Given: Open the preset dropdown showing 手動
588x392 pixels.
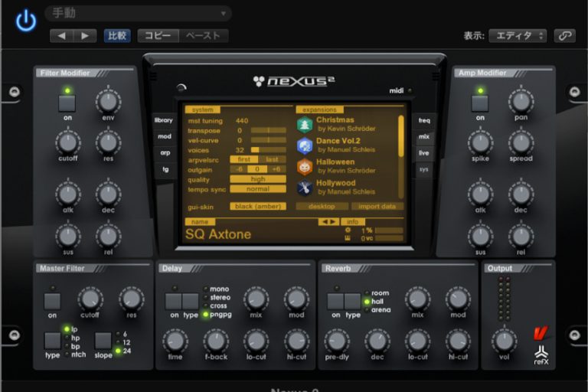Looking at the screenshot, I should pos(138,13).
